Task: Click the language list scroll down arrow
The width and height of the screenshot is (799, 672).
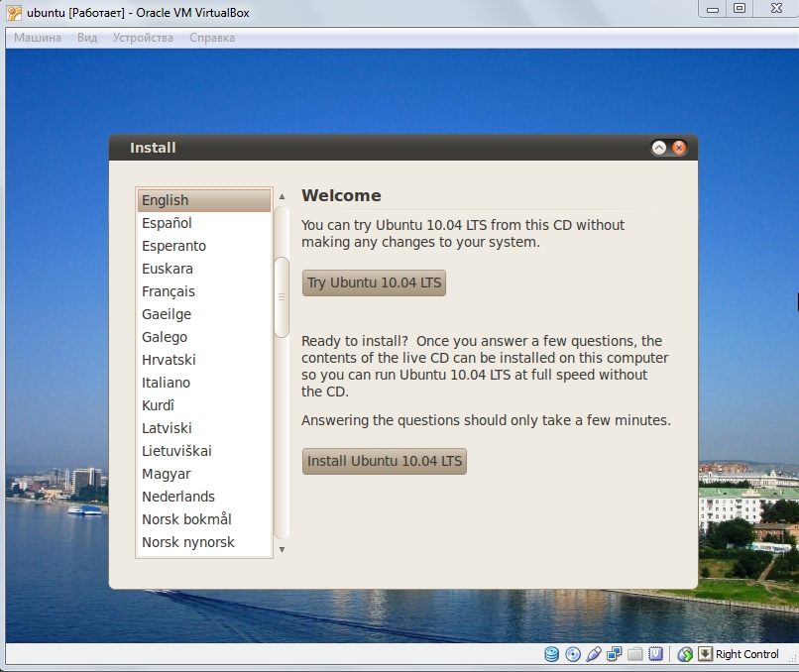Action: tap(282, 550)
